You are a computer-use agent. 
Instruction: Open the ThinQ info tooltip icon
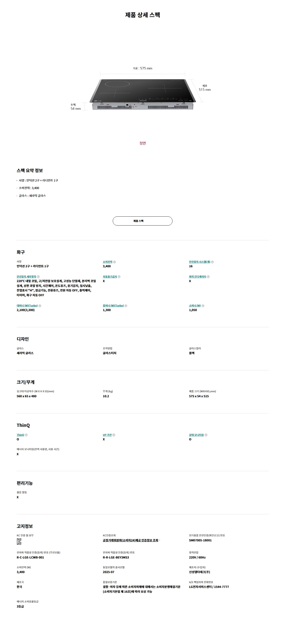(x=26, y=435)
